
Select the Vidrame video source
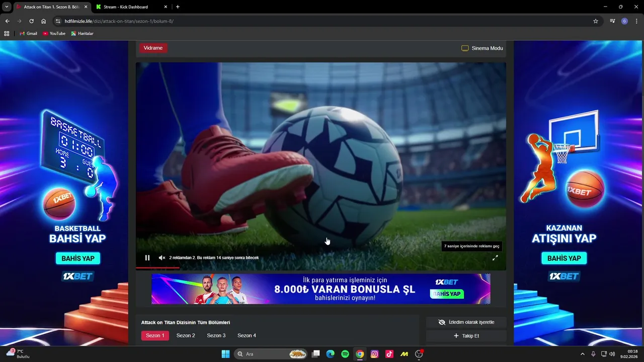(x=153, y=48)
